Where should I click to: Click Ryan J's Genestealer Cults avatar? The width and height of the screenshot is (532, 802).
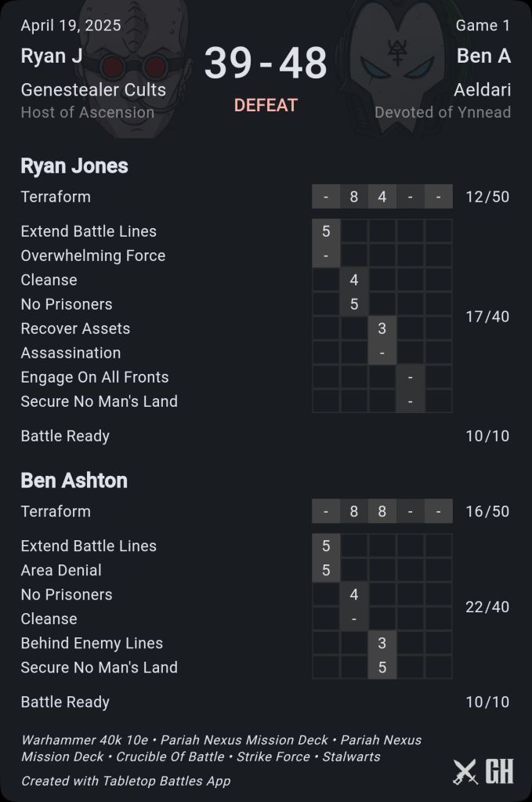pos(133,67)
